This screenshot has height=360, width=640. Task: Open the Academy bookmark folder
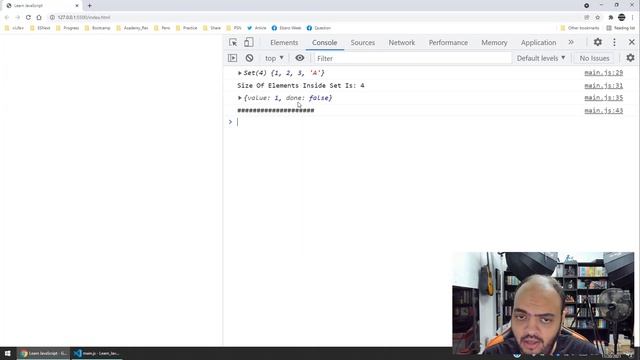click(132, 28)
